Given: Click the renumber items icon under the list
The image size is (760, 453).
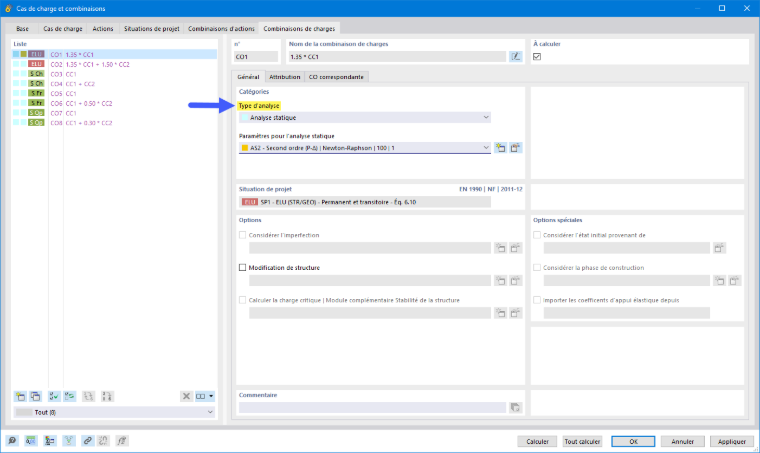Looking at the screenshot, I should tap(88, 396).
